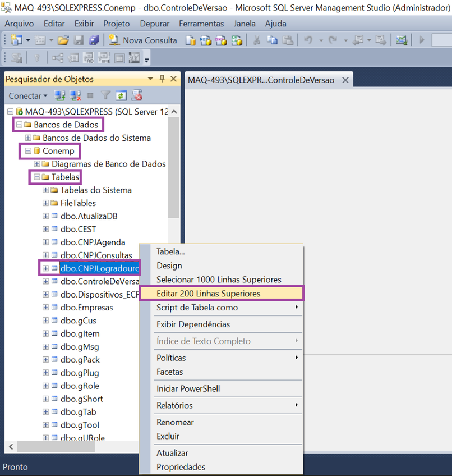This screenshot has height=476, width=452.
Task: Click Nova Consulta button
Action: [142, 40]
